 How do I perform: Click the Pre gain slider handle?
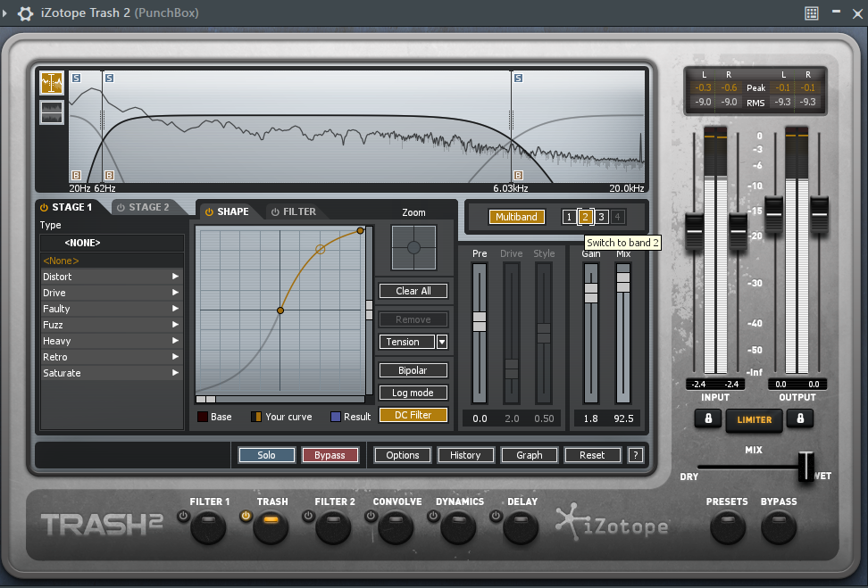tap(480, 321)
